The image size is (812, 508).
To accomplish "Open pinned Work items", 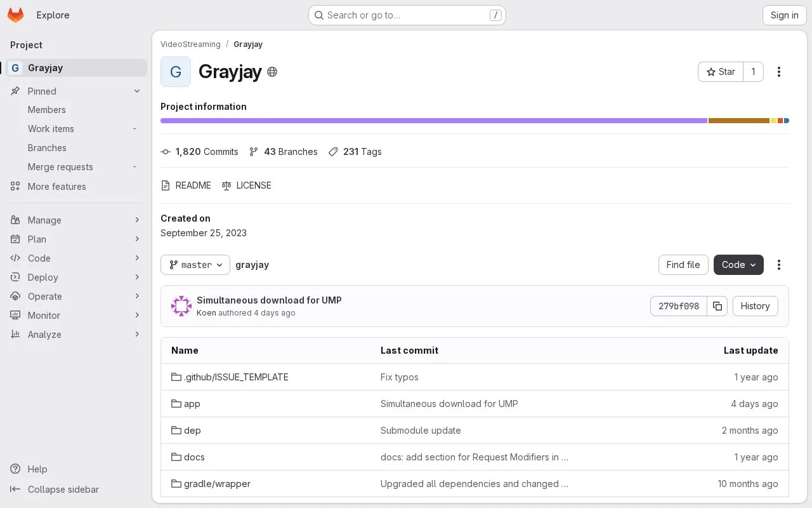I will (76, 129).
